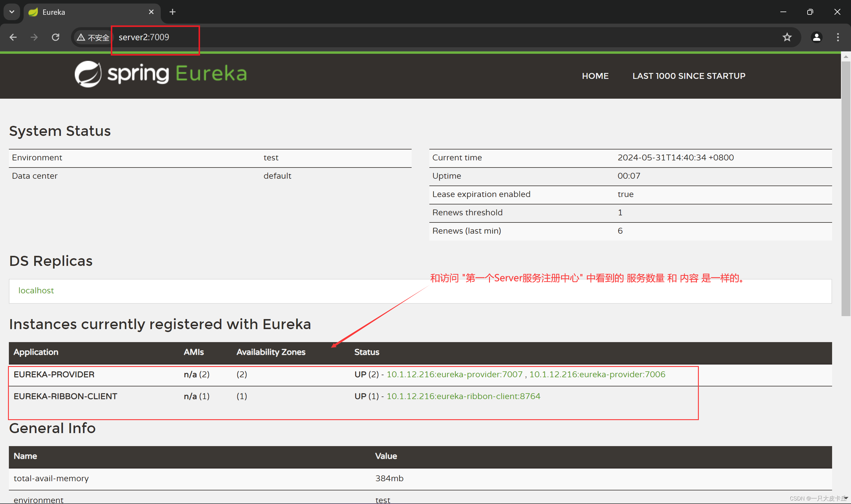Click the AMIs column header
The image size is (851, 504).
[x=194, y=352]
